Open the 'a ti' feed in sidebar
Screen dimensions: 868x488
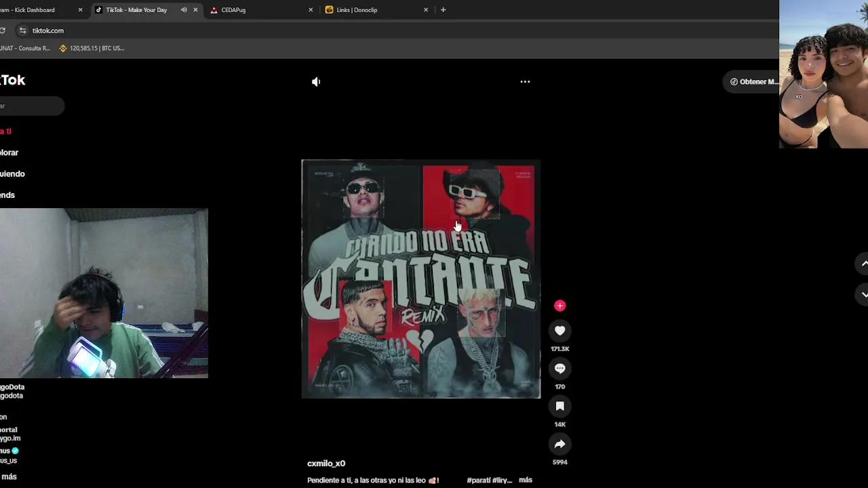[x=5, y=131]
